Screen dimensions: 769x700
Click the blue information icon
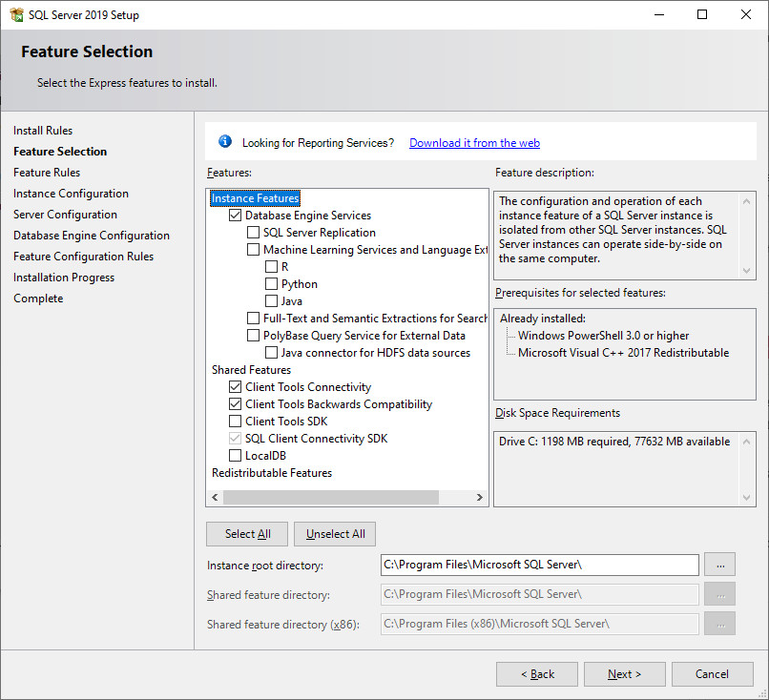click(225, 142)
